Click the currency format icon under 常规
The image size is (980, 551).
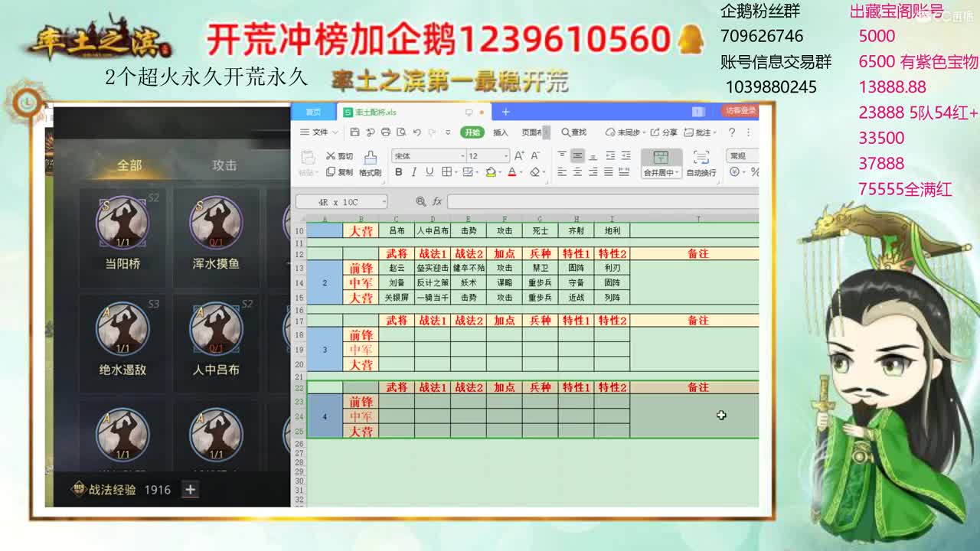[x=734, y=171]
